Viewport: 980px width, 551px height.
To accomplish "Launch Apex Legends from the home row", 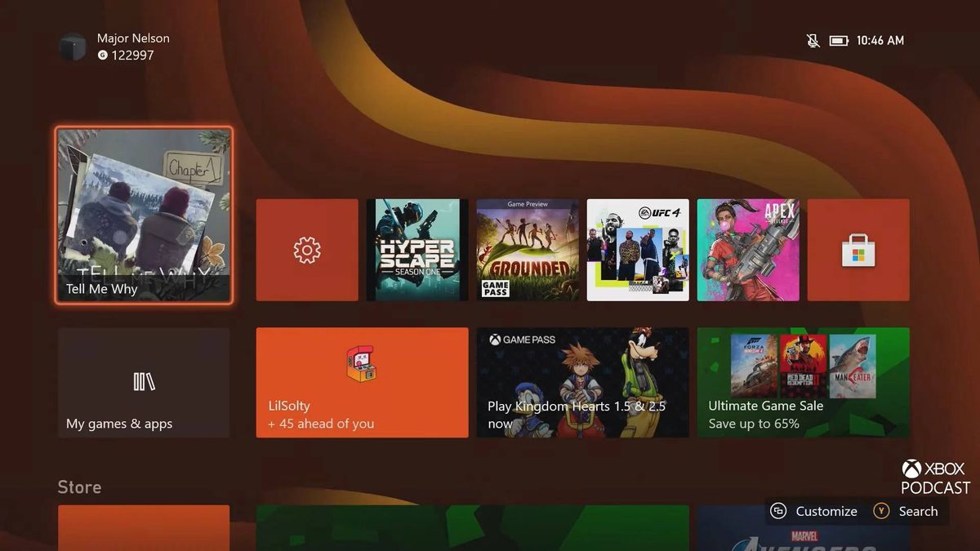I will click(x=748, y=249).
